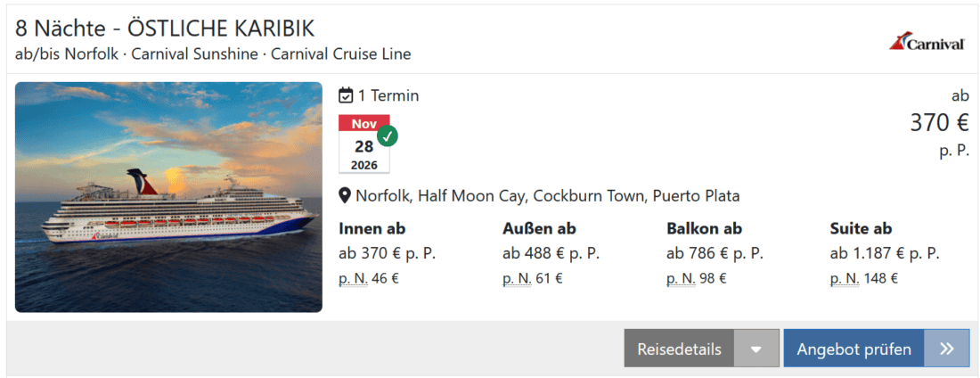
Task: Click the Carnival cruise line logo
Action: tap(927, 42)
